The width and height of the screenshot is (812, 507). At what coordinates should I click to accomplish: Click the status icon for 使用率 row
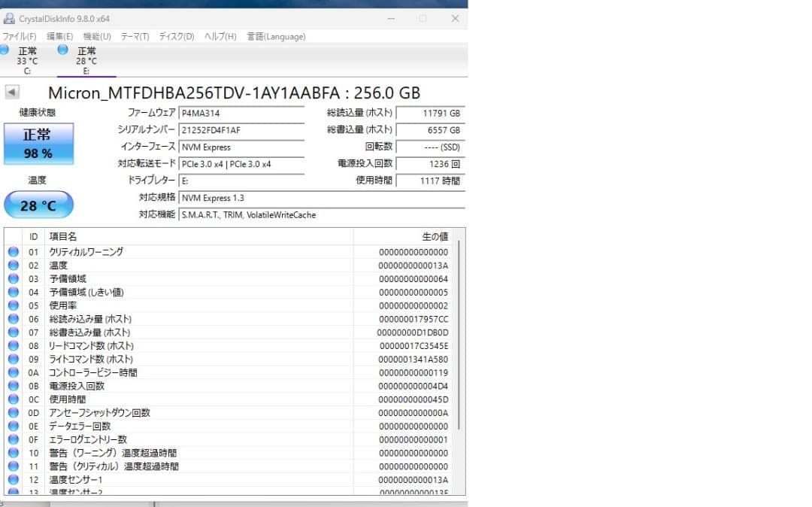[14, 305]
